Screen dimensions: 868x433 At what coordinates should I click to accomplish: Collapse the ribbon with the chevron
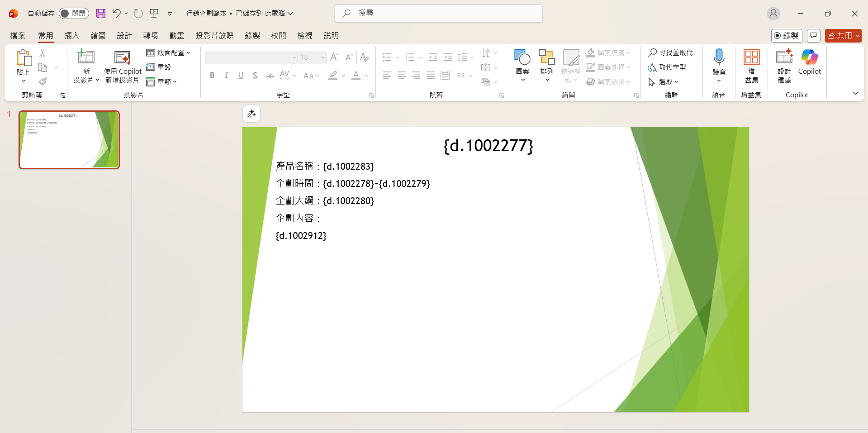855,93
